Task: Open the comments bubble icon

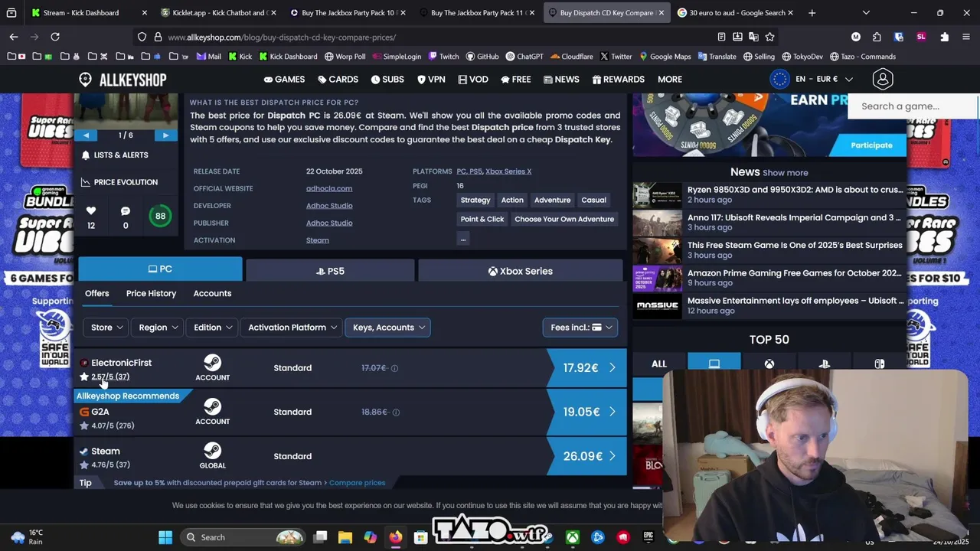Action: click(126, 210)
